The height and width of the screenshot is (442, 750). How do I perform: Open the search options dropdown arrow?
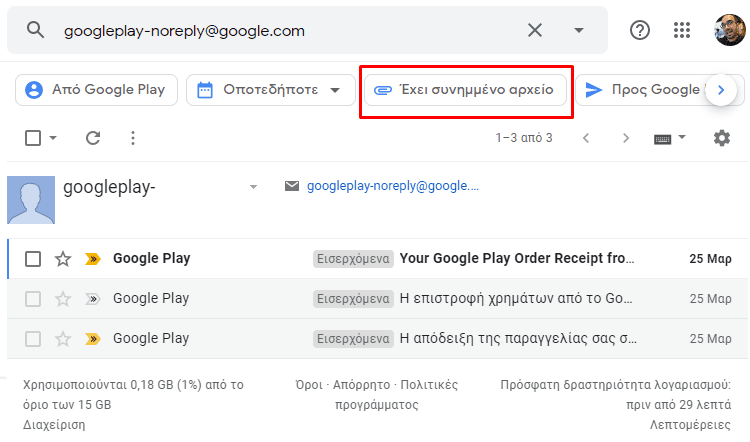coord(579,30)
